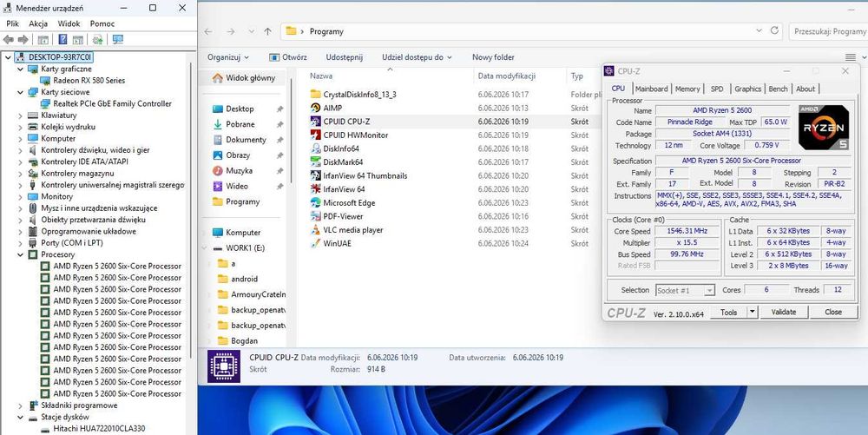Select the ArmouryCrateIn folder in sidebar

coord(258,294)
